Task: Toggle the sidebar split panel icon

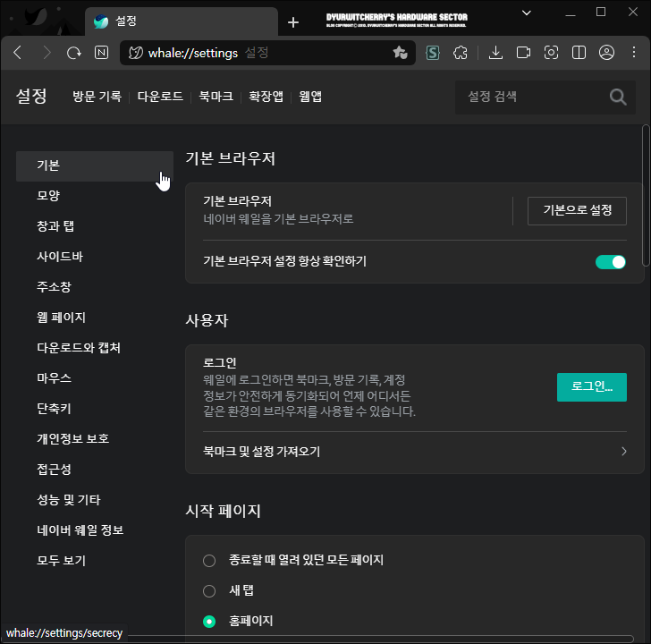Action: click(x=579, y=53)
